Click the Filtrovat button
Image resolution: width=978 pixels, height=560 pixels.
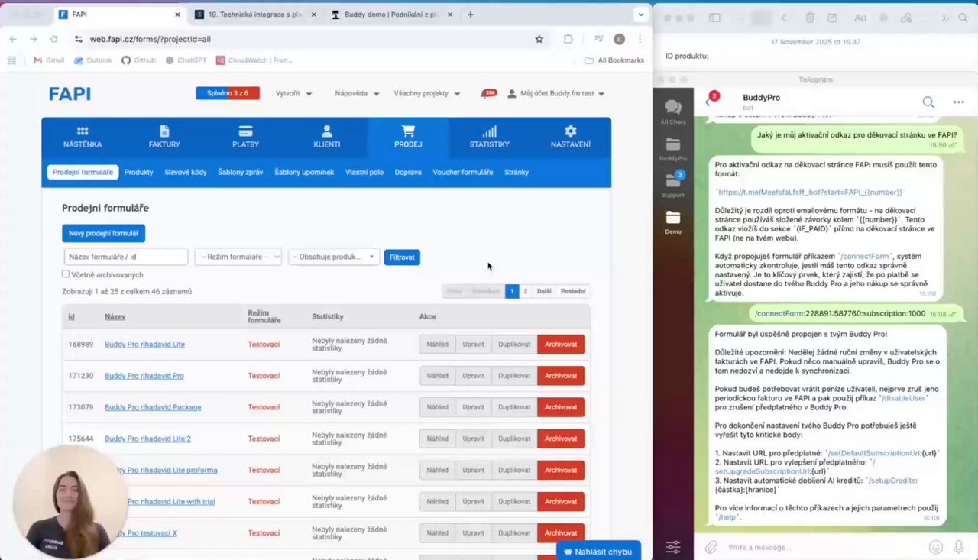click(x=402, y=257)
